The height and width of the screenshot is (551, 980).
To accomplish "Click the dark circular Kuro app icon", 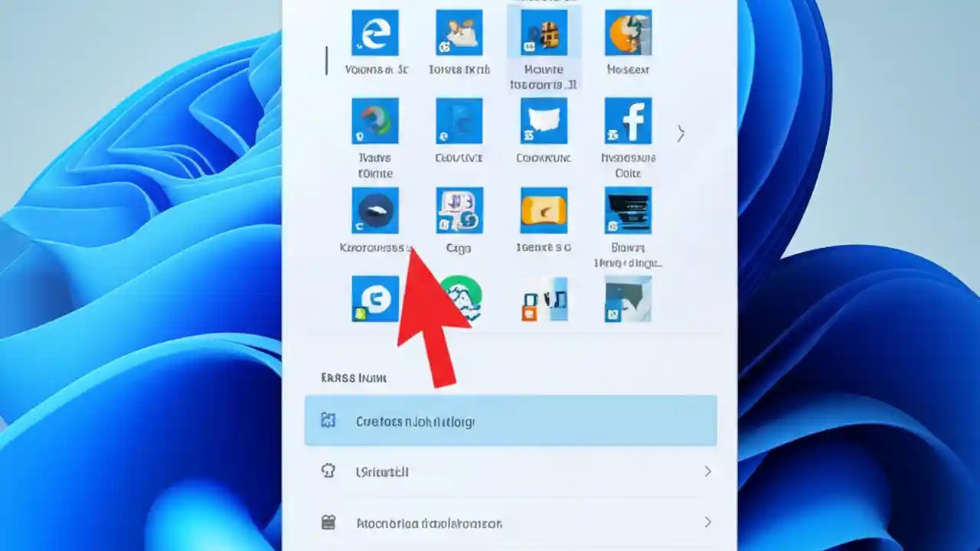I will [x=375, y=211].
